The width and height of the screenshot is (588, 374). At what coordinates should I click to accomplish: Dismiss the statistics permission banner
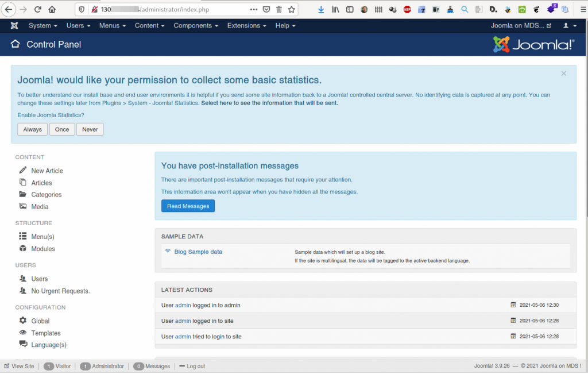coord(564,74)
